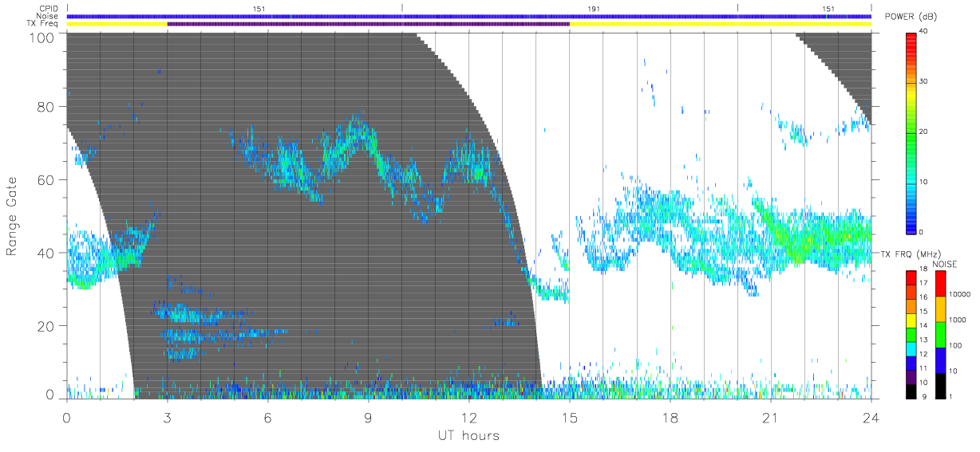Click the purple TX Freq strip segment

[369, 24]
